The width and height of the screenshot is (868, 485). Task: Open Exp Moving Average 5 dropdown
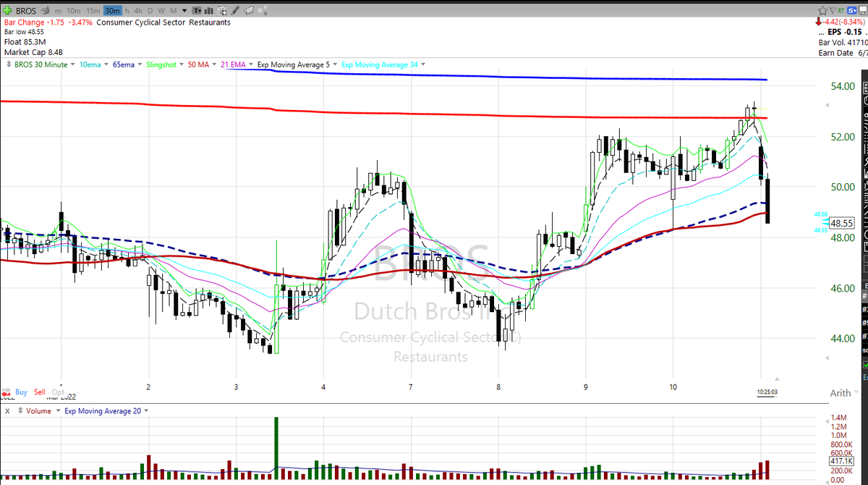coord(336,65)
